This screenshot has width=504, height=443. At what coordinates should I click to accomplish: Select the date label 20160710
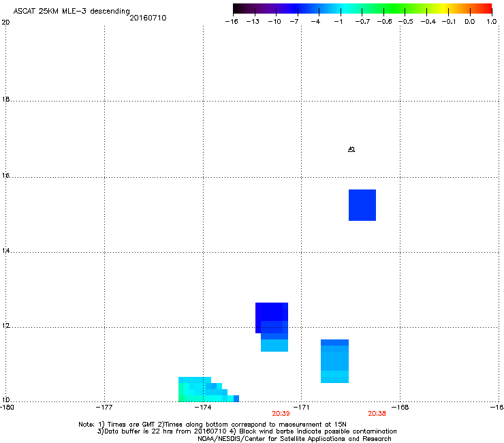pyautogui.click(x=148, y=18)
